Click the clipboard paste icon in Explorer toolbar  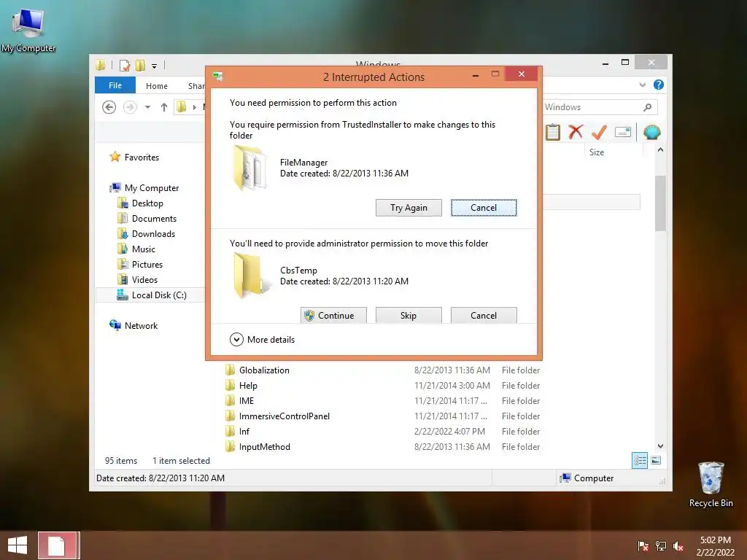[x=553, y=132]
